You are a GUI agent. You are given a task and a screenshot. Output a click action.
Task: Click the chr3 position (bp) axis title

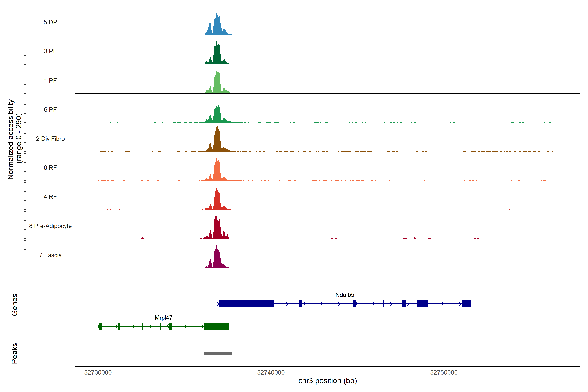[327, 381]
